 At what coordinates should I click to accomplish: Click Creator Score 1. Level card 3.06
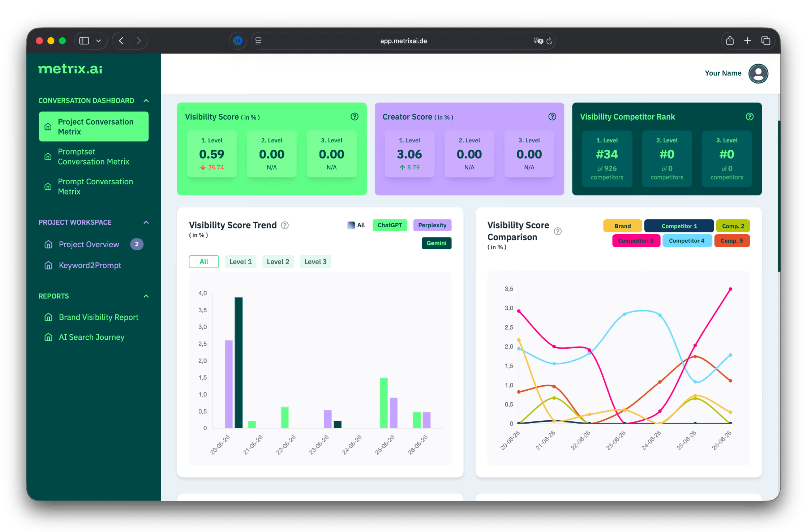tap(409, 154)
